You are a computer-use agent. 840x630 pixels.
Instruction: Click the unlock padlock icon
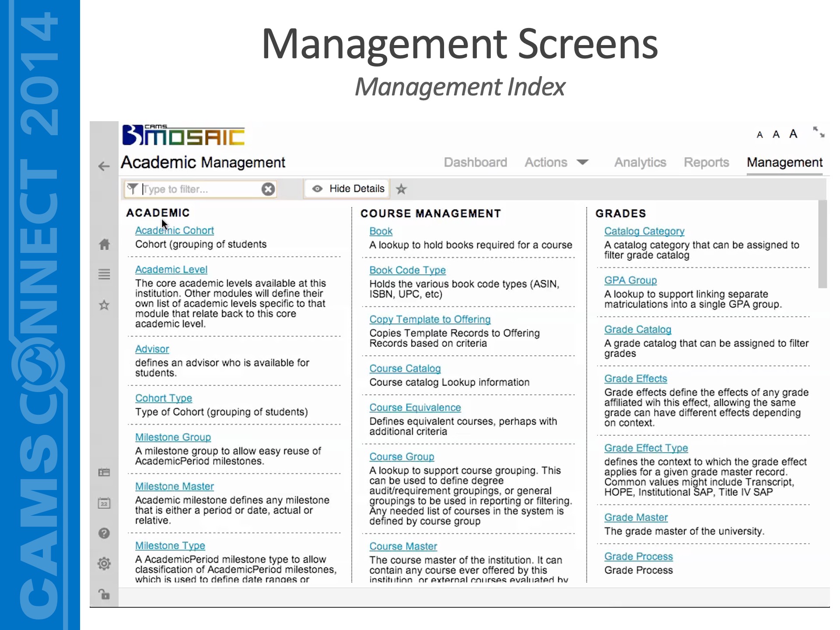click(x=104, y=594)
